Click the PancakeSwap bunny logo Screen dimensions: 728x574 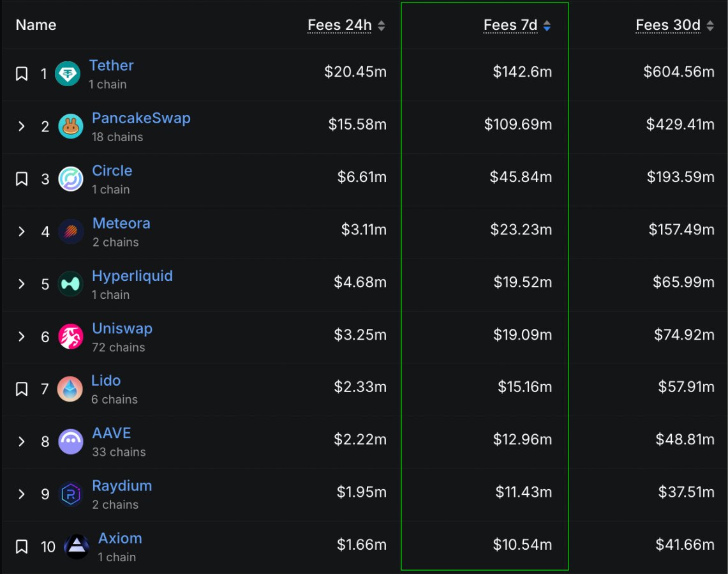pyautogui.click(x=71, y=126)
